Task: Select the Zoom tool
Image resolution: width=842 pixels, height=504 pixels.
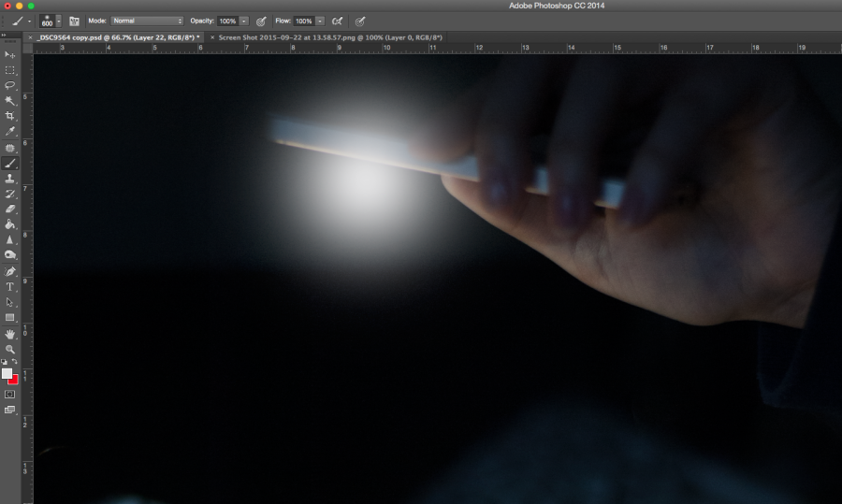Action: pyautogui.click(x=9, y=349)
